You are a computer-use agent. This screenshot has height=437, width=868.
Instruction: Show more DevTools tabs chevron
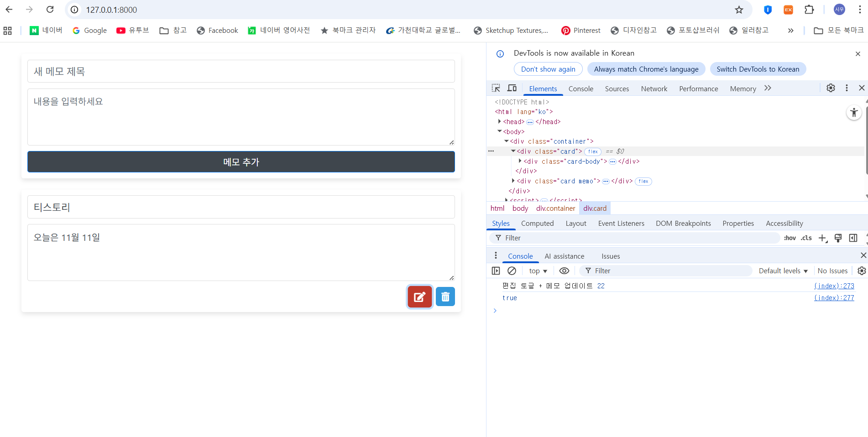[x=768, y=88]
